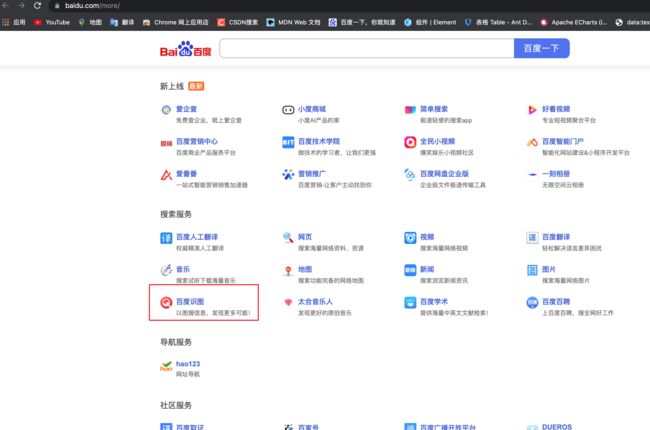Visit the hao123 link
The image size is (650, 430).
coord(188,364)
